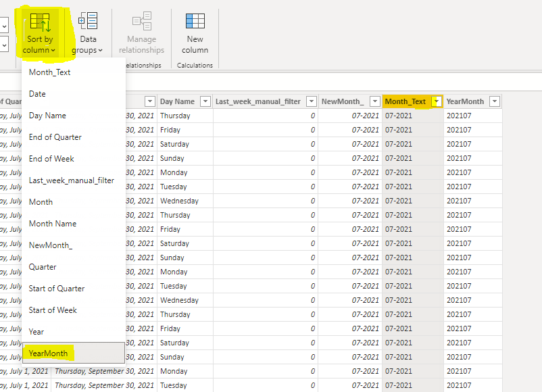542x392 pixels.
Task: Click the Calculations group label
Action: point(195,66)
